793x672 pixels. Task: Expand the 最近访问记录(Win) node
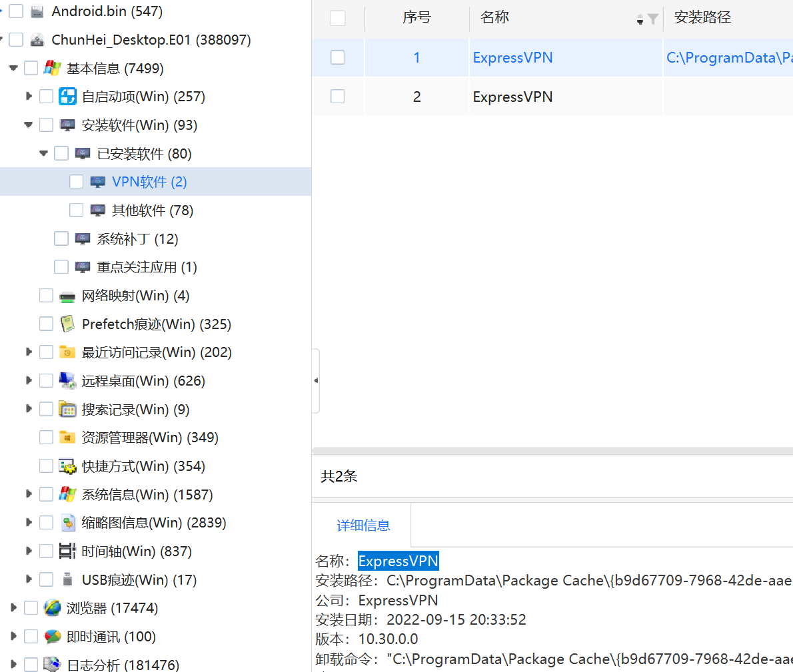(29, 352)
